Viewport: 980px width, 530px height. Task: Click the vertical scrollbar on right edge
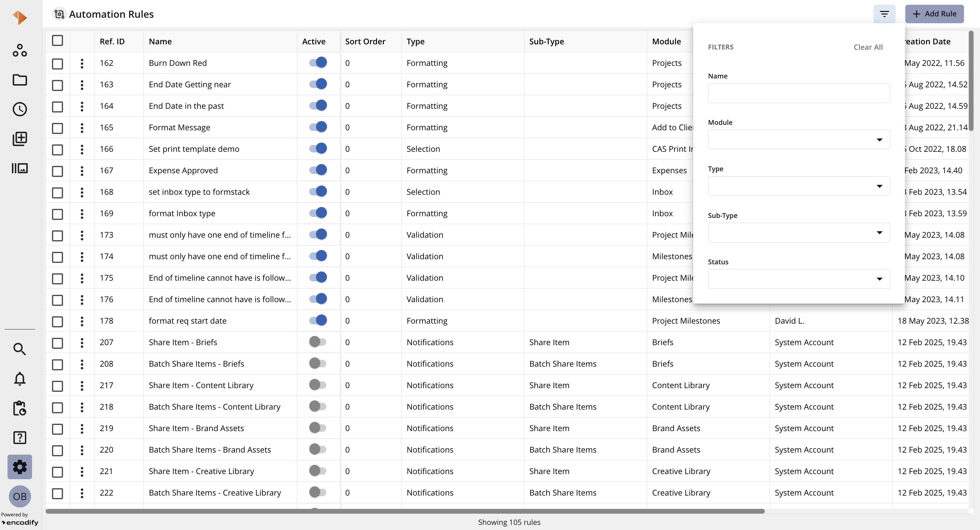point(971,81)
